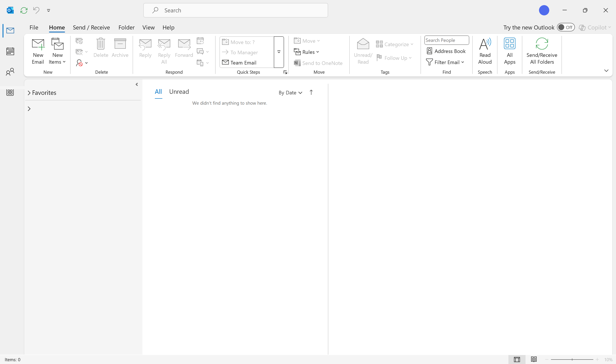Open the Address Book

coord(446,51)
